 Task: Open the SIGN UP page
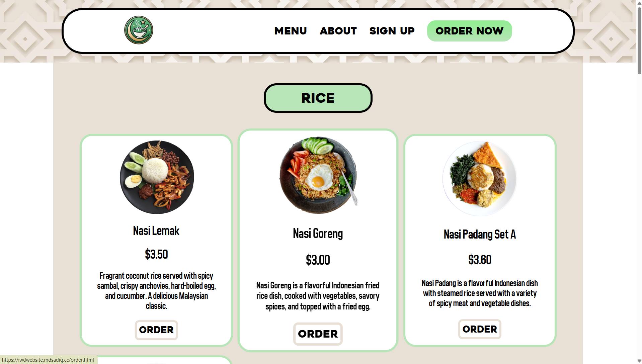[392, 31]
